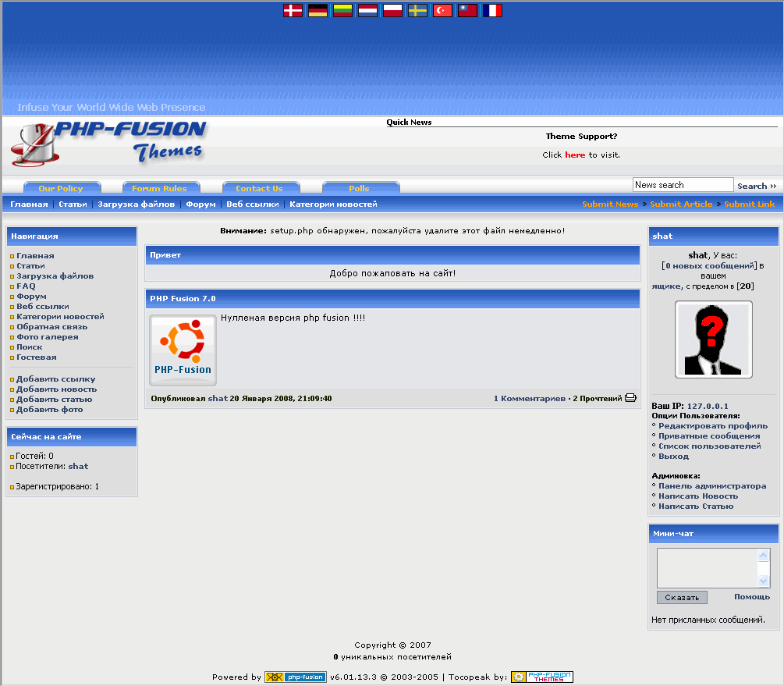Screen dimensions: 784x686
Task: Click Написать Новость link
Action: click(x=698, y=496)
